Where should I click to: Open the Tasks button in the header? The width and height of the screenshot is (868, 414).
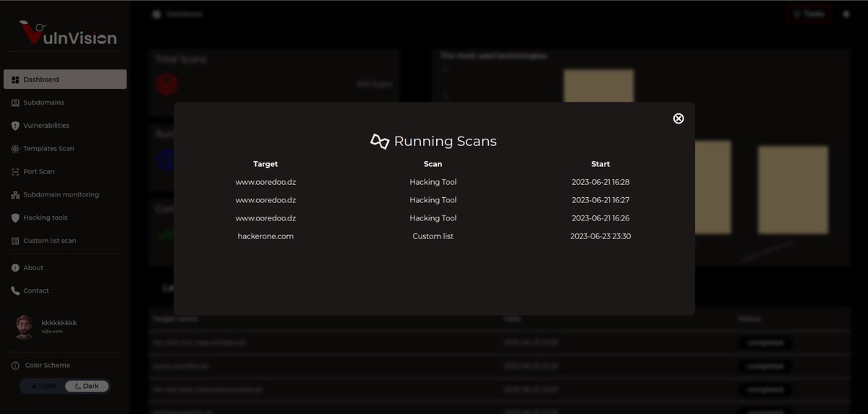pos(809,14)
